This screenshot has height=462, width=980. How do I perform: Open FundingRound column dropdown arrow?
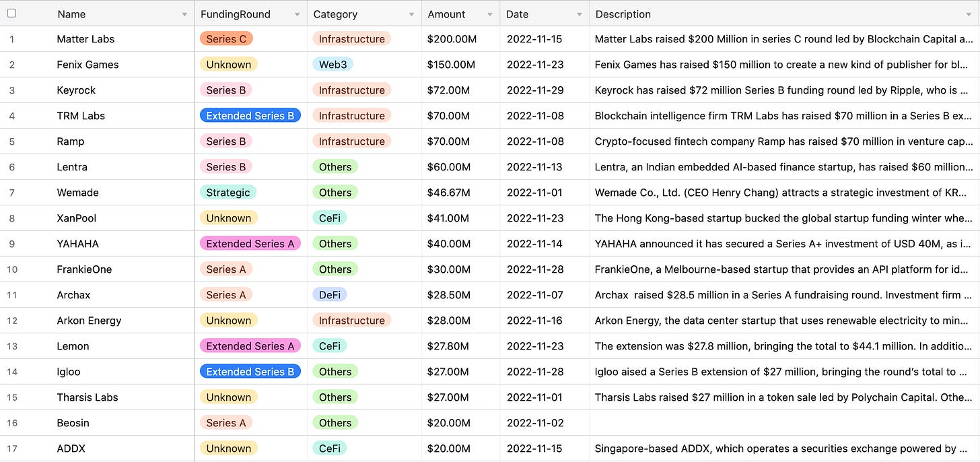point(297,14)
